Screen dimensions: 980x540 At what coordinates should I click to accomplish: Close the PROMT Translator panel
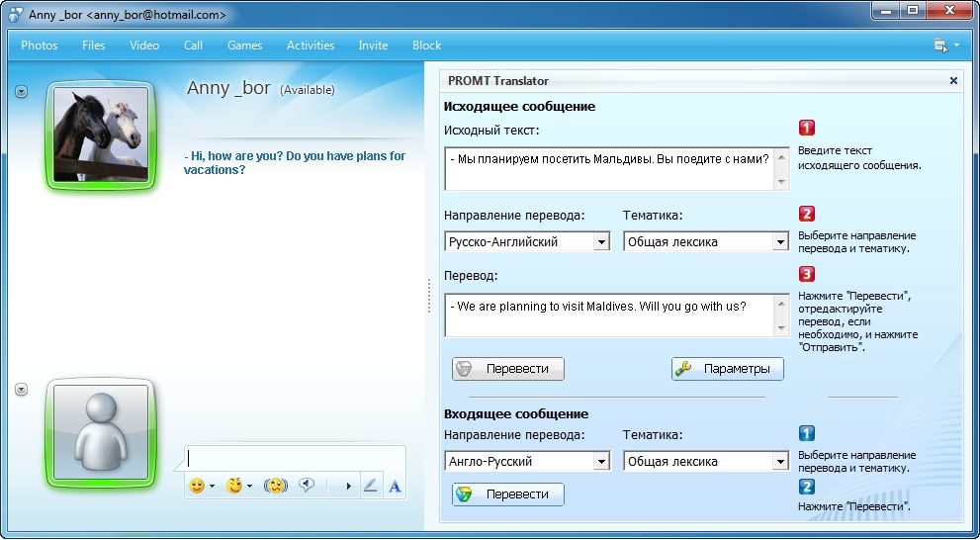tap(953, 81)
